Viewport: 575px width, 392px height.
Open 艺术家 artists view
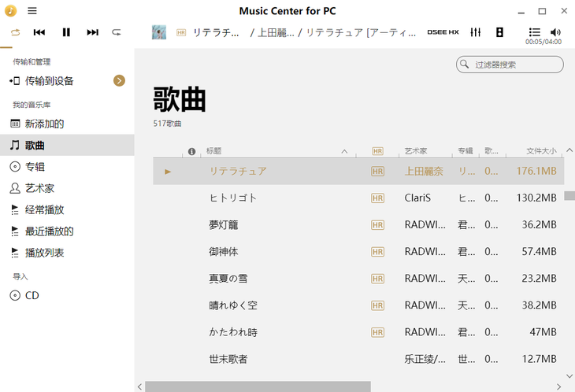[67, 188]
